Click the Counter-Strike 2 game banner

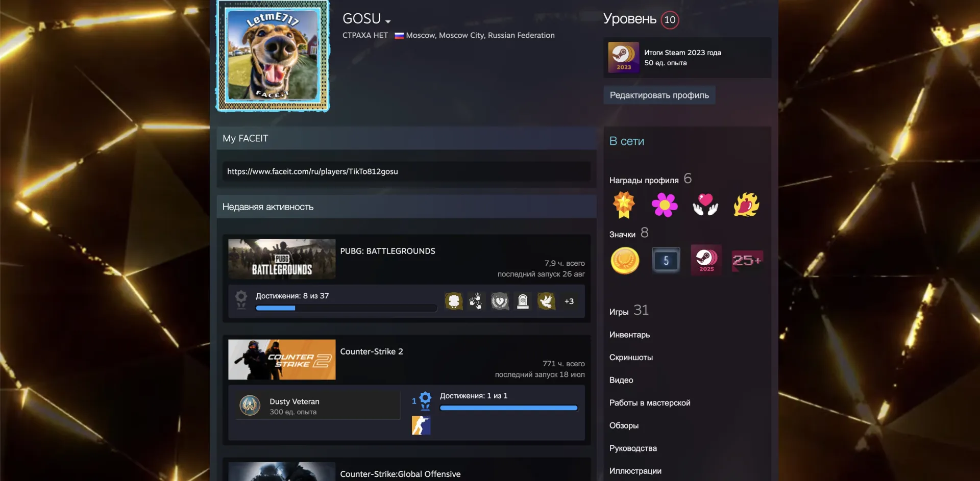click(282, 360)
